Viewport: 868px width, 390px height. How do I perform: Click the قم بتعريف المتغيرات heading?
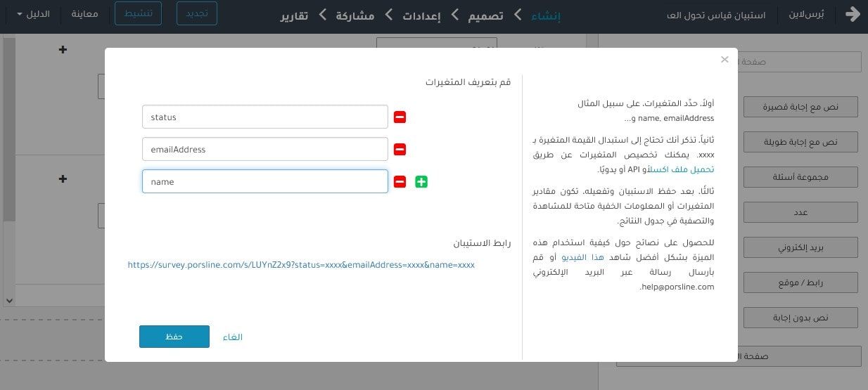coord(468,82)
